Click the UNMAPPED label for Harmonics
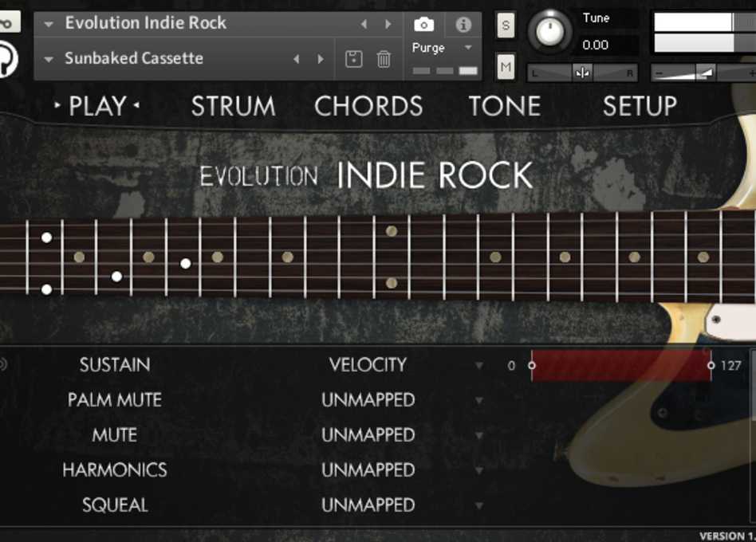This screenshot has width=756, height=542. point(368,469)
